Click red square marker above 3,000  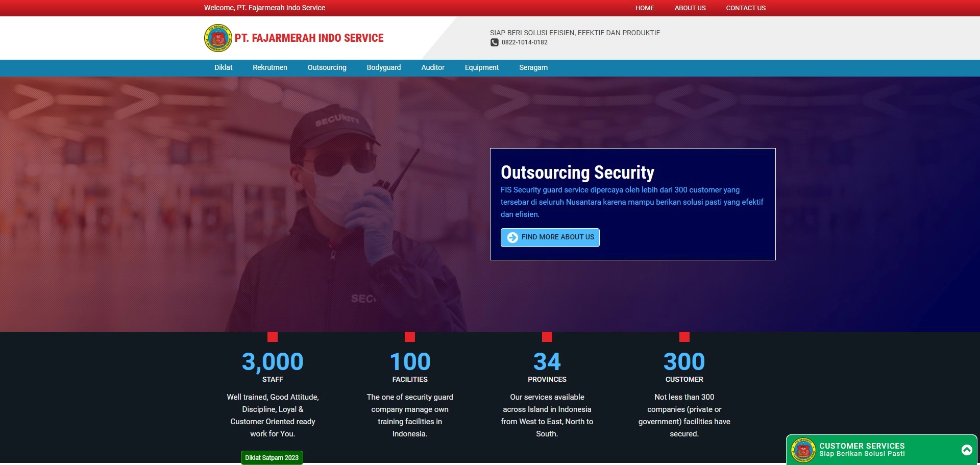(x=273, y=337)
